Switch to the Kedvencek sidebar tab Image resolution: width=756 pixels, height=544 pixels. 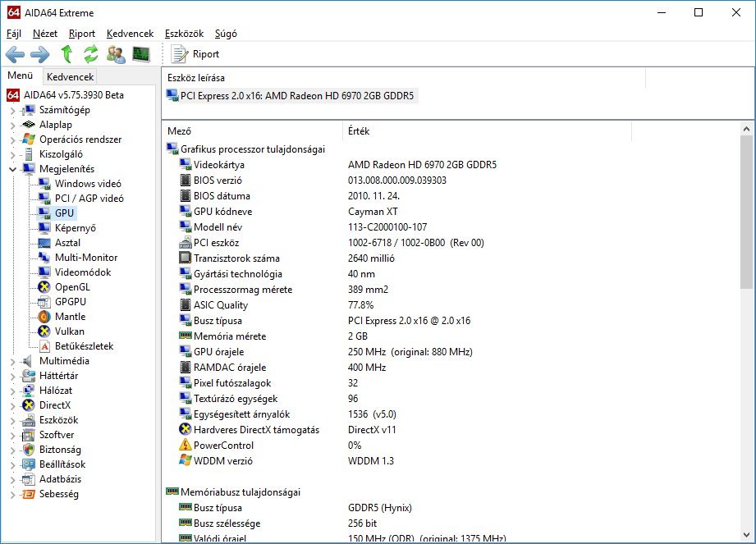[x=70, y=76]
